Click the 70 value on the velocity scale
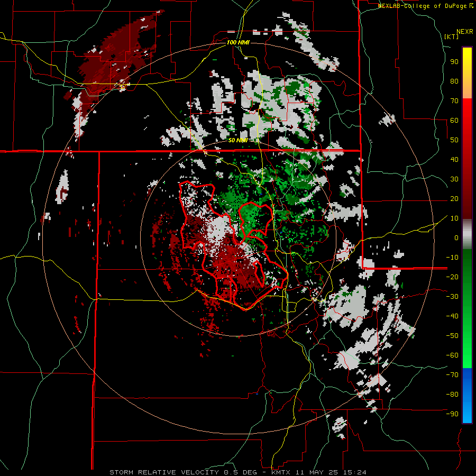This screenshot has height=476, width=476. click(x=454, y=101)
